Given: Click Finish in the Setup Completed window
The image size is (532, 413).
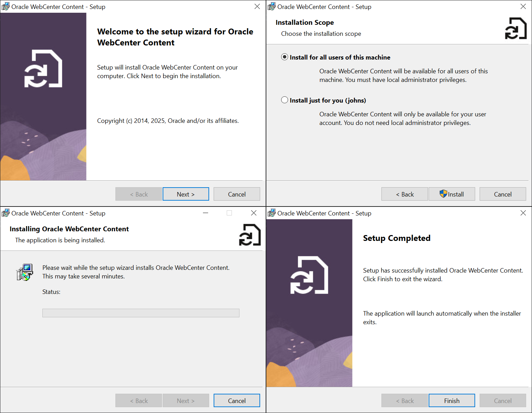Looking at the screenshot, I should [452, 401].
